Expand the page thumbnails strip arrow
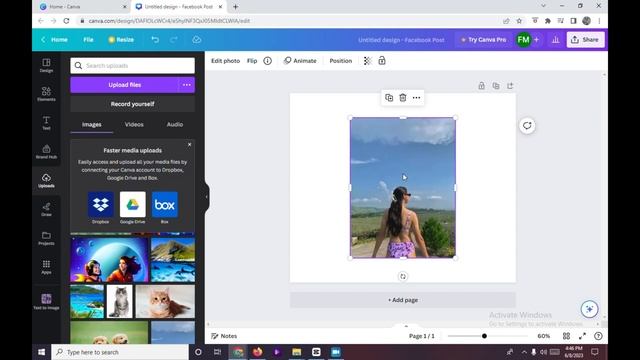This screenshot has height=360, width=640. tap(406, 326)
